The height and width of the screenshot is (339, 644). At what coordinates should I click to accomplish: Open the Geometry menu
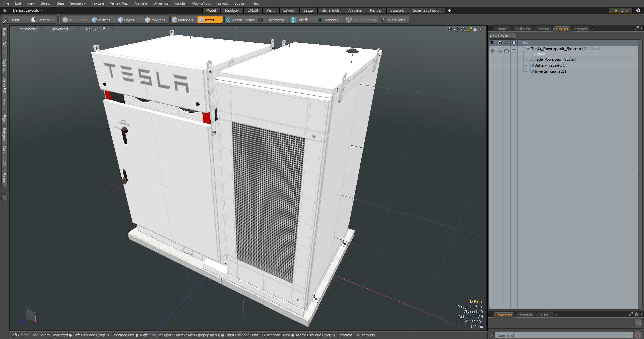point(78,3)
